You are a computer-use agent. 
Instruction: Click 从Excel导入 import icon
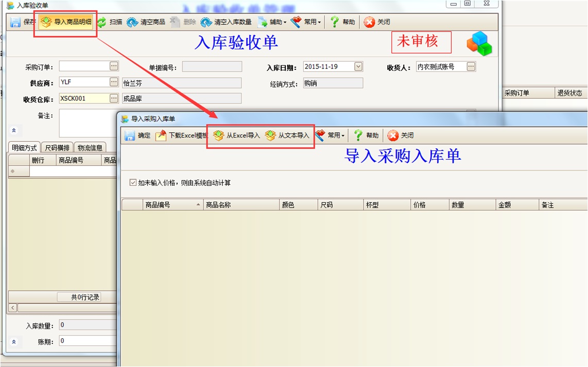click(x=219, y=135)
